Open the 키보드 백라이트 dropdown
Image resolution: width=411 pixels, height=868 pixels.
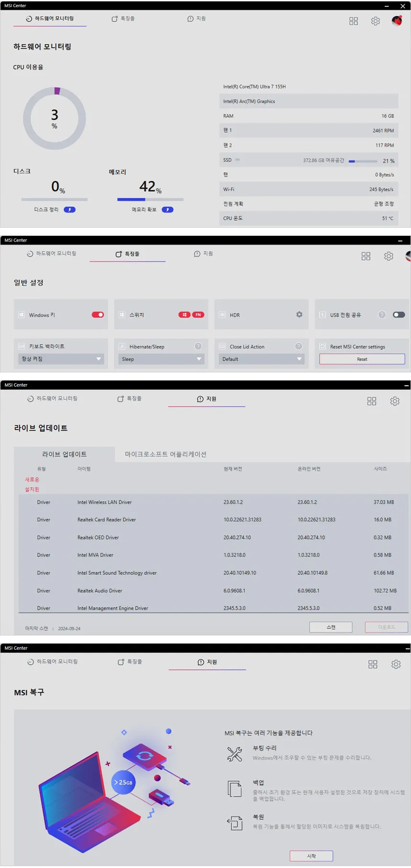61,359
